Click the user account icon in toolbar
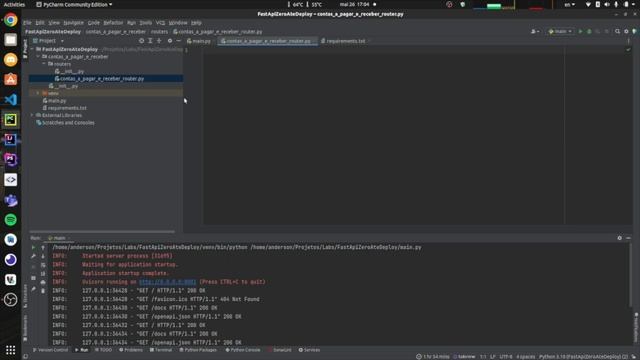The height and width of the screenshot is (360, 640). [x=534, y=31]
